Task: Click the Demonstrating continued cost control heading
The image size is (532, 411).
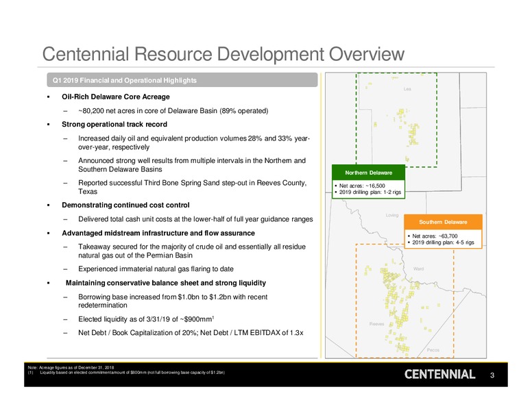Action: (125, 206)
